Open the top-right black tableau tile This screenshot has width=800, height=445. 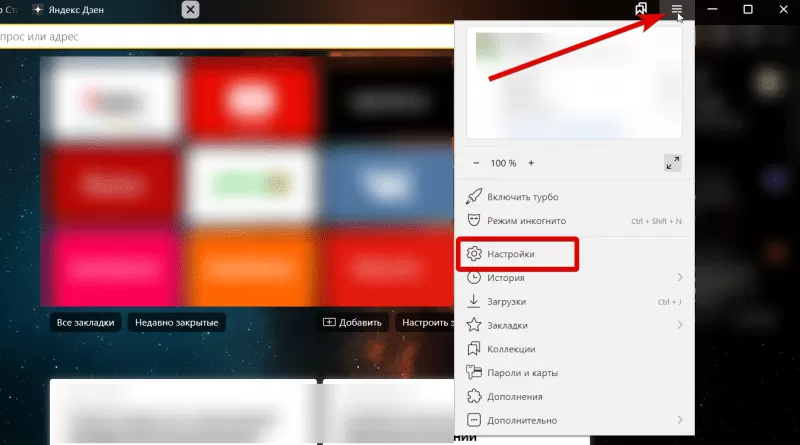389,98
